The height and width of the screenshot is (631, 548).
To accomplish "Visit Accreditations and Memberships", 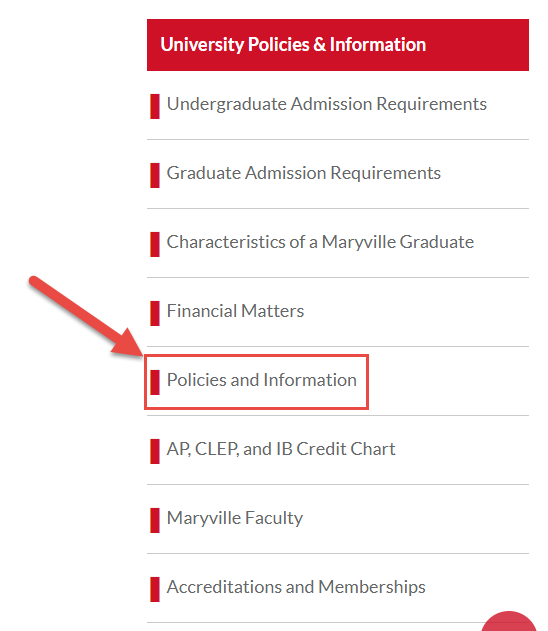I will [x=296, y=587].
